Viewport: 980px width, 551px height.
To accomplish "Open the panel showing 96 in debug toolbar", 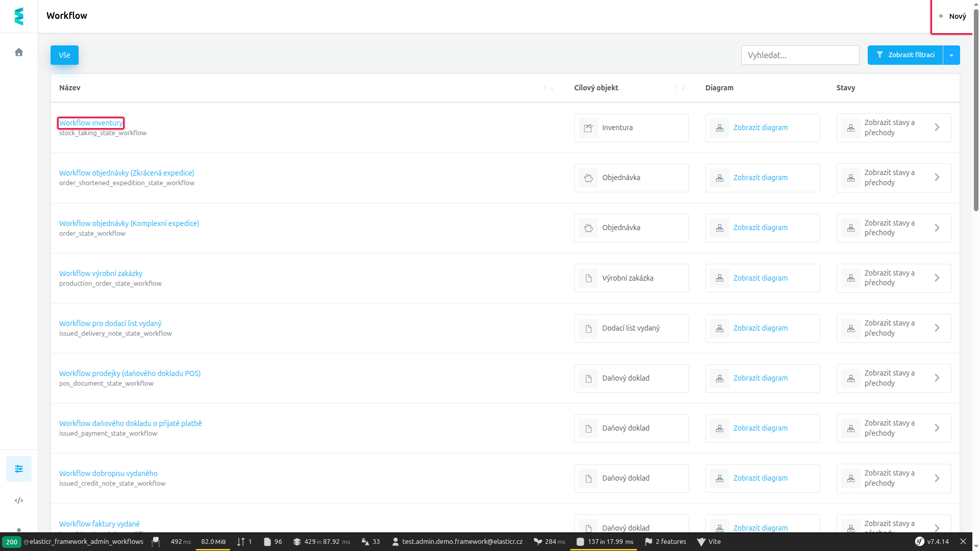I will (273, 541).
